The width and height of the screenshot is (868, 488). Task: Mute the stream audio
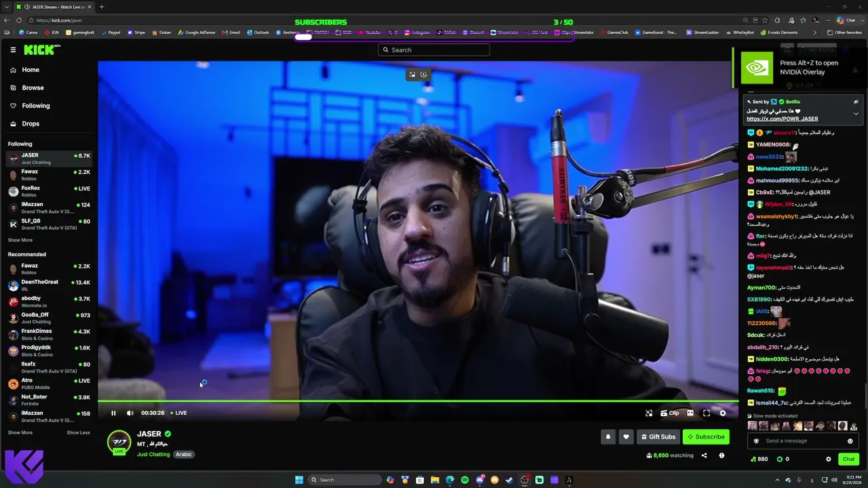[130, 413]
